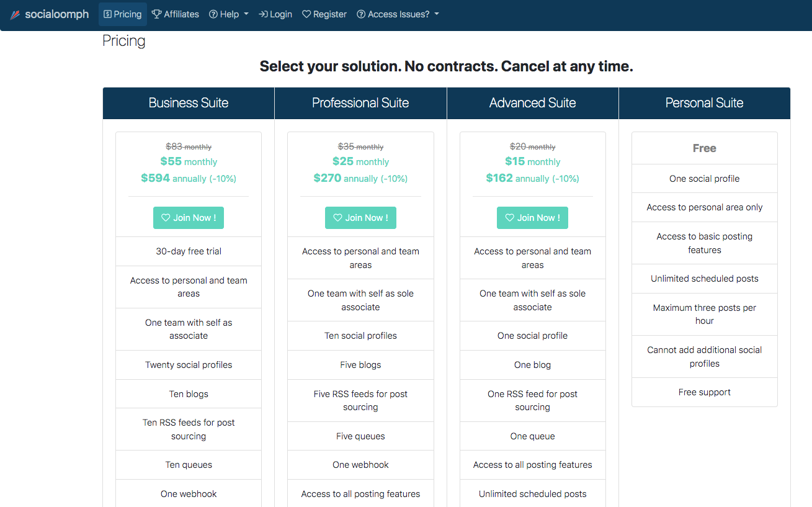This screenshot has height=507, width=812.
Task: Open the Affiliates page from navbar
Action: 176,14
